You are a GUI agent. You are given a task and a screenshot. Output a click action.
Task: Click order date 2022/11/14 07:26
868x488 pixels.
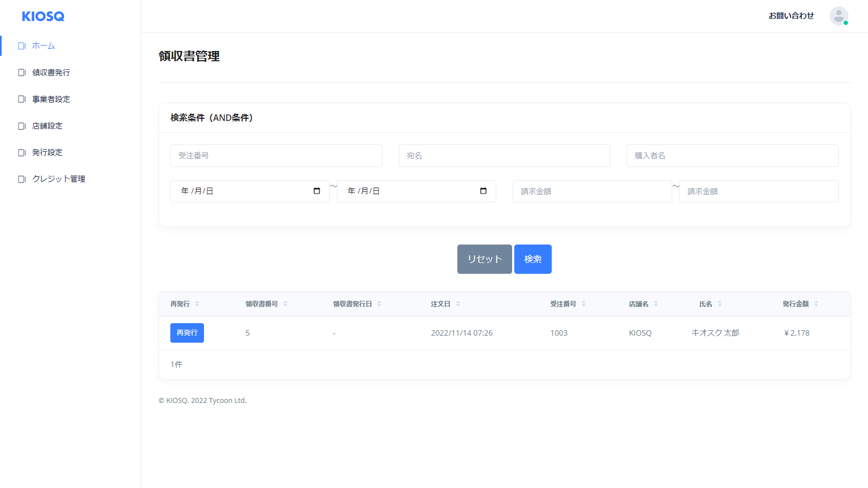click(x=462, y=333)
